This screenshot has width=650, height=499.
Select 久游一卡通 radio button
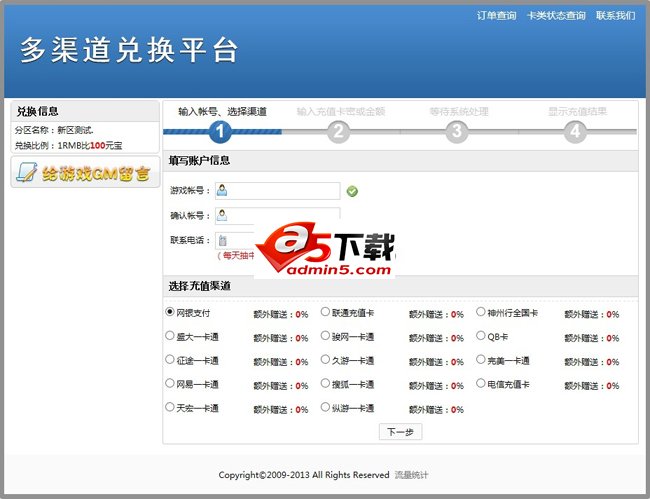click(x=325, y=359)
